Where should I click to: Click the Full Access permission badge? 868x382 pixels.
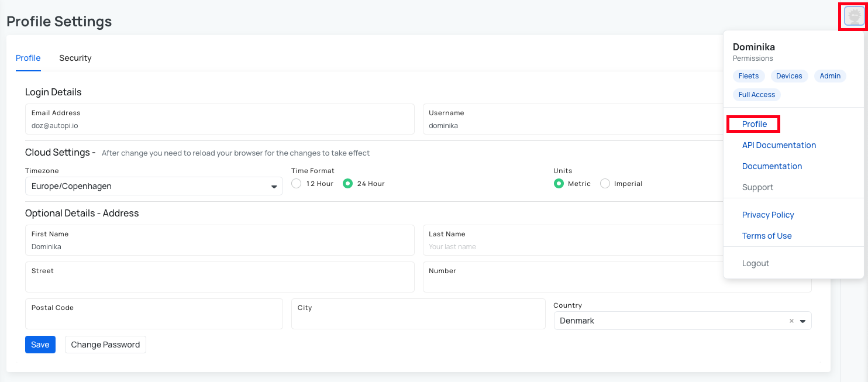(757, 94)
